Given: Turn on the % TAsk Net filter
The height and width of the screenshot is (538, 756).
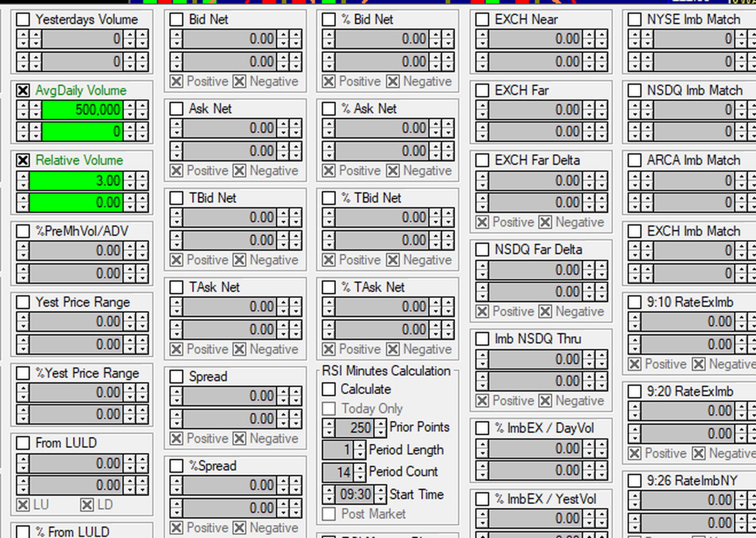Looking at the screenshot, I should (329, 287).
